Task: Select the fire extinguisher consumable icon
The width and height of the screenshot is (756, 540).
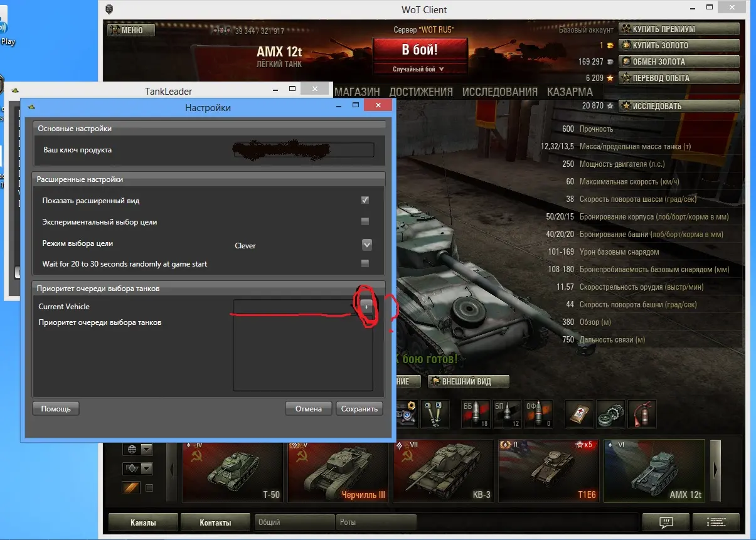Action: [642, 415]
